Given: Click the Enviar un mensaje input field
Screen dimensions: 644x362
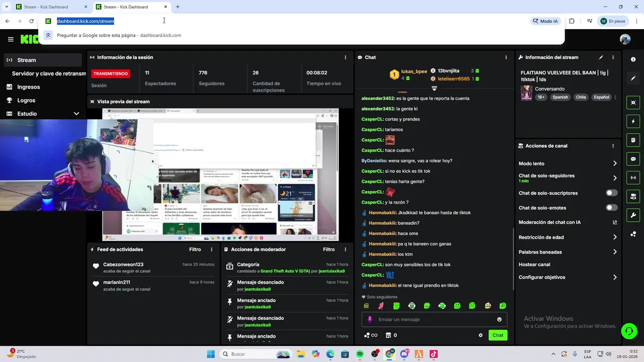Looking at the screenshot, I should 434,319.
